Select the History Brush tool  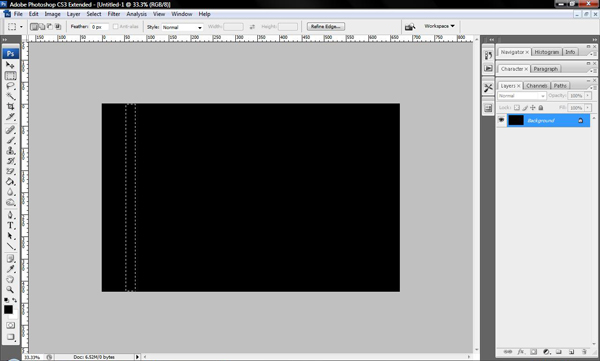(10, 161)
